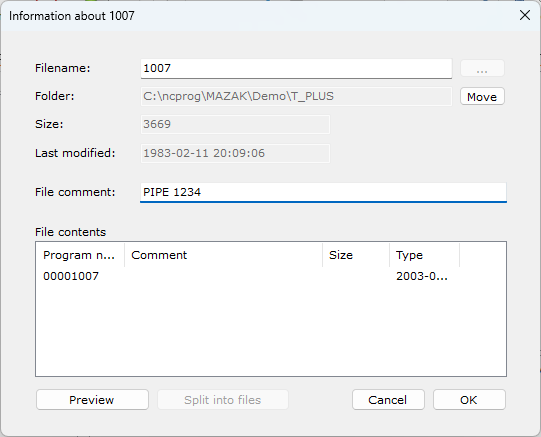Click the Comment column header
The image size is (541, 437).
coord(223,255)
